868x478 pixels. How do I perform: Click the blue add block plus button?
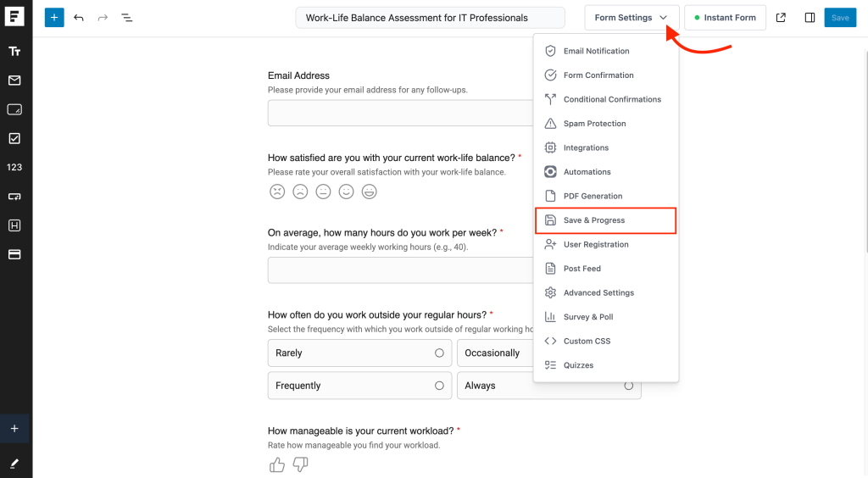point(54,18)
